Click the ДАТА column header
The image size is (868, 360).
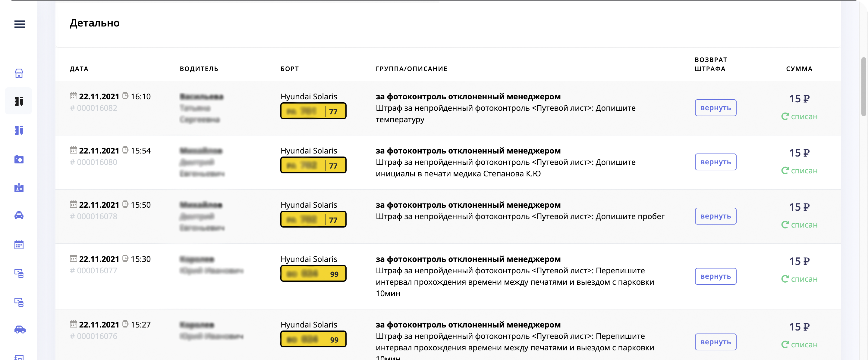79,69
